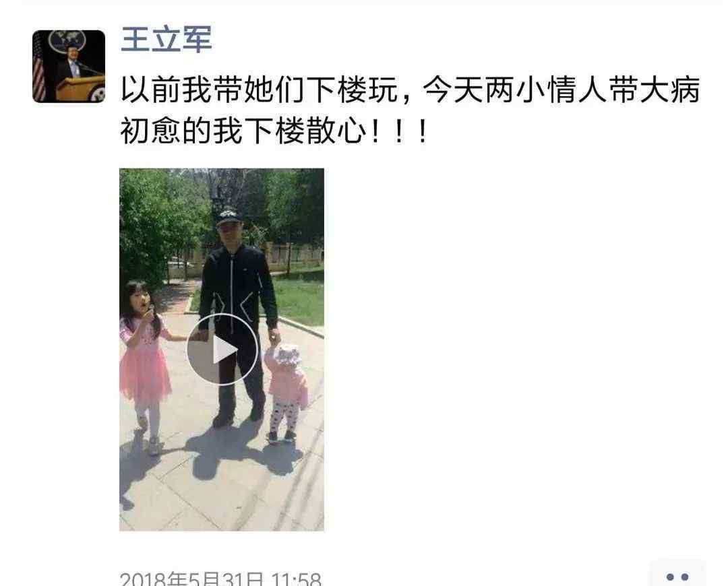Open 王立军's profile avatar picture
This screenshot has height=586, width=728.
pos(69,67)
